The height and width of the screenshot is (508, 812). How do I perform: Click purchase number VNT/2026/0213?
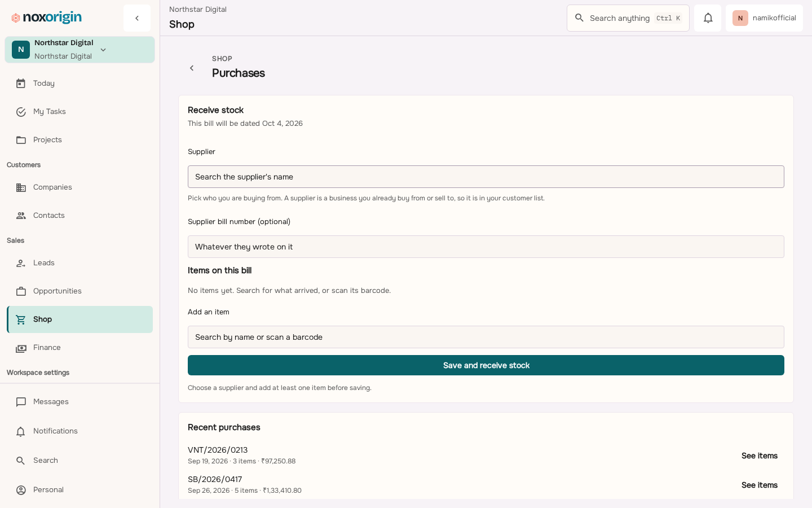(x=218, y=450)
